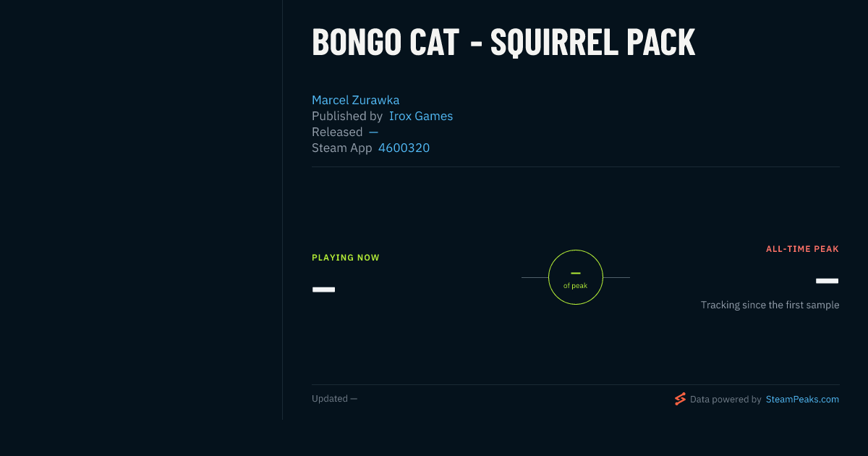Click 'Tracking since the first sample' text

pos(770,305)
